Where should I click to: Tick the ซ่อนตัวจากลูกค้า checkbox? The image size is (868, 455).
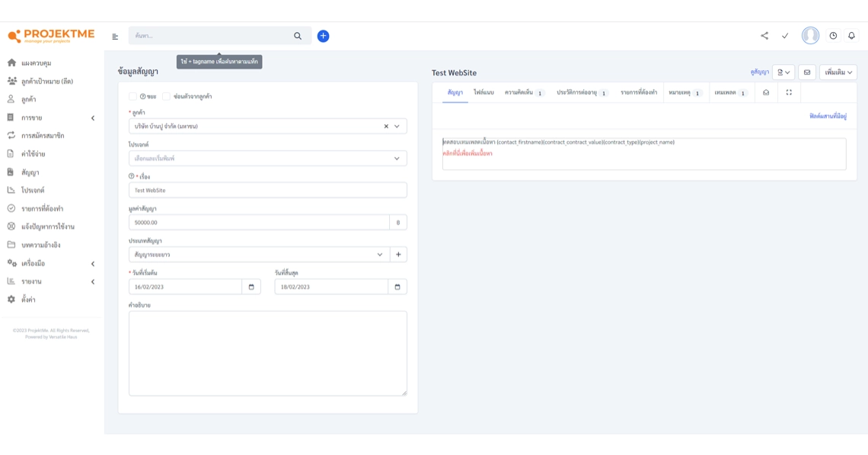[166, 97]
